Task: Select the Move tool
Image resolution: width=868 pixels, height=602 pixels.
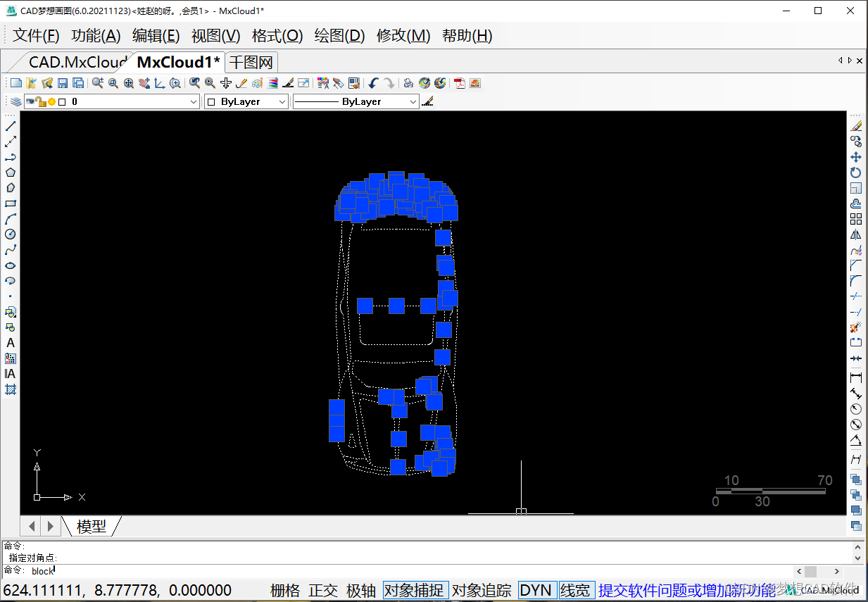Action: click(856, 157)
